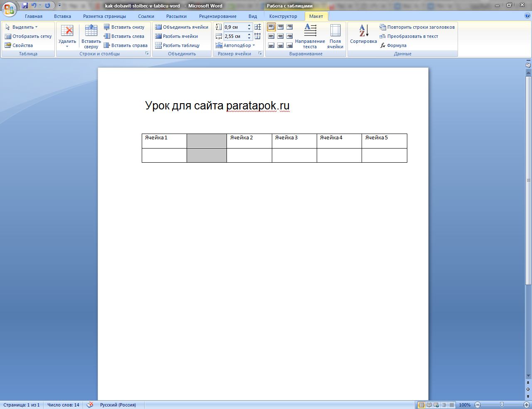
Task: Insert column with Вставить справа
Action: pos(126,45)
